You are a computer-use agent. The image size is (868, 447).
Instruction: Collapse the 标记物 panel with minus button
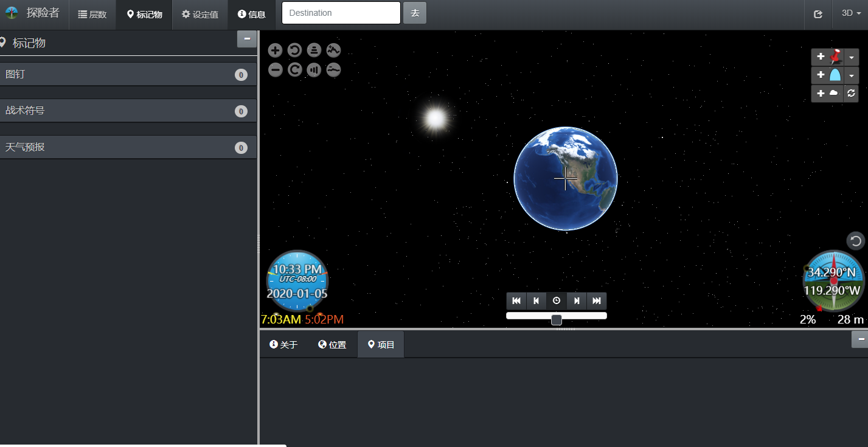point(246,39)
